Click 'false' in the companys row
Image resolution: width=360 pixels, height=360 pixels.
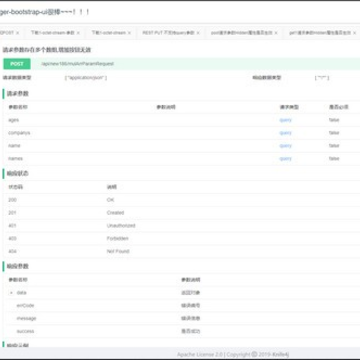click(x=334, y=133)
